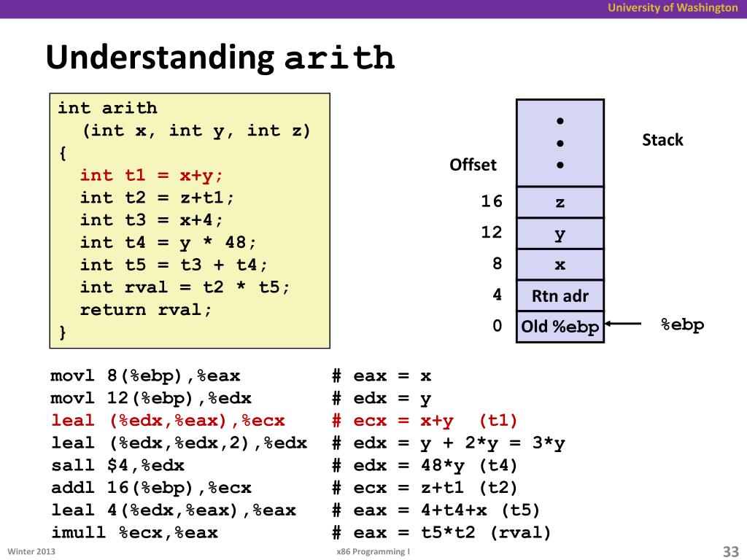
Task: Click the offset value 16
Action: (x=492, y=201)
